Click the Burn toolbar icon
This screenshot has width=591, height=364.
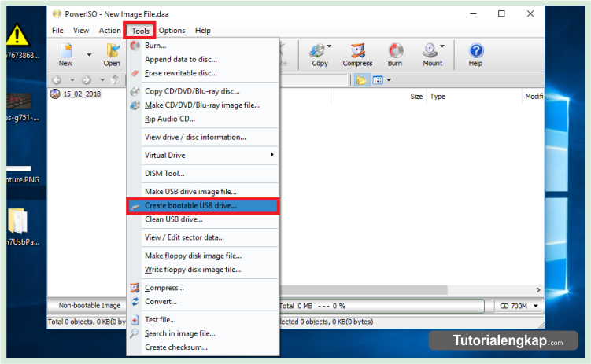click(395, 54)
